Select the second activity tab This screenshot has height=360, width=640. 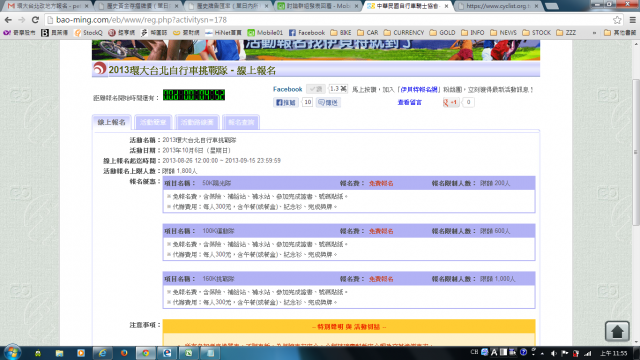pos(153,122)
